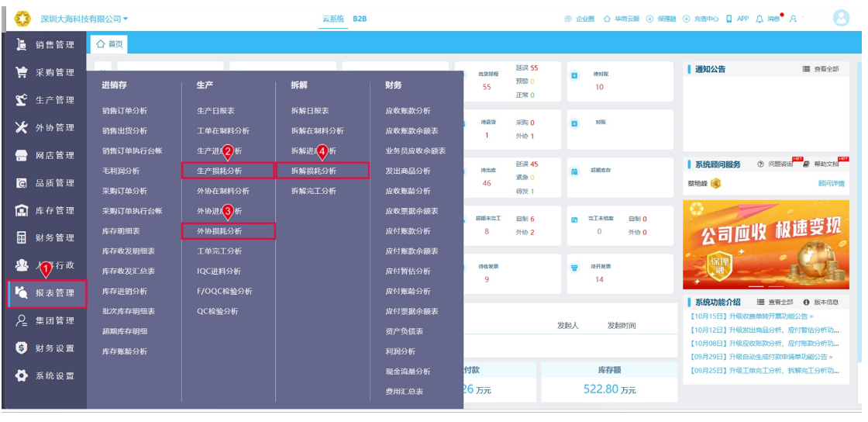Click the 财务管理 calculator icon
The width and height of the screenshot is (868, 422).
22,238
